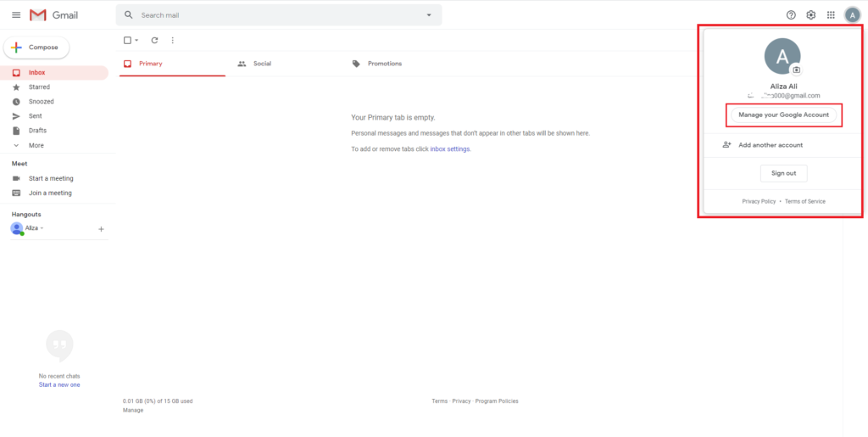Click the storage usage text
Viewport: 868px width, 437px height.
click(158, 401)
